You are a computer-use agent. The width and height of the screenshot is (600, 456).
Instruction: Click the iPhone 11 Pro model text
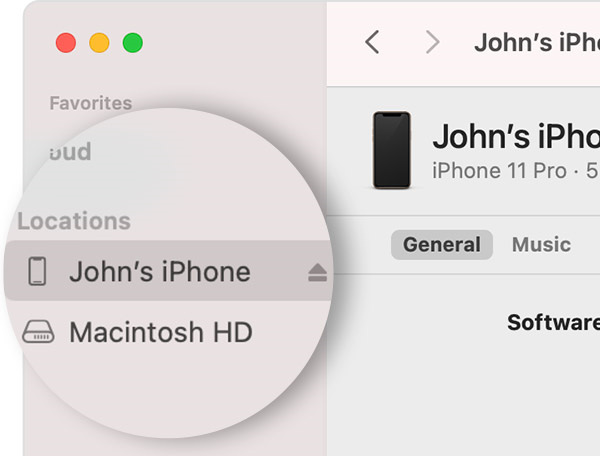499,171
